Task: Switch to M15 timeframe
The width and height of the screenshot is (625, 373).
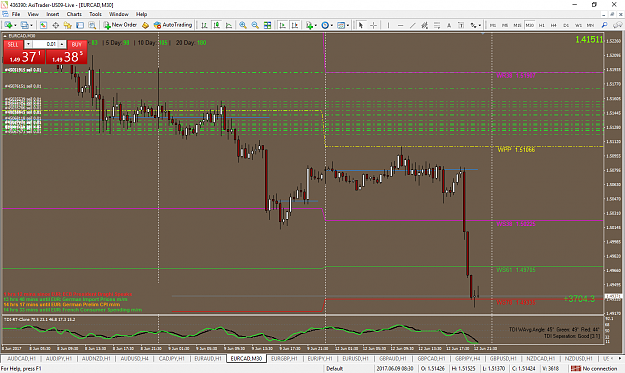Action: (x=517, y=25)
